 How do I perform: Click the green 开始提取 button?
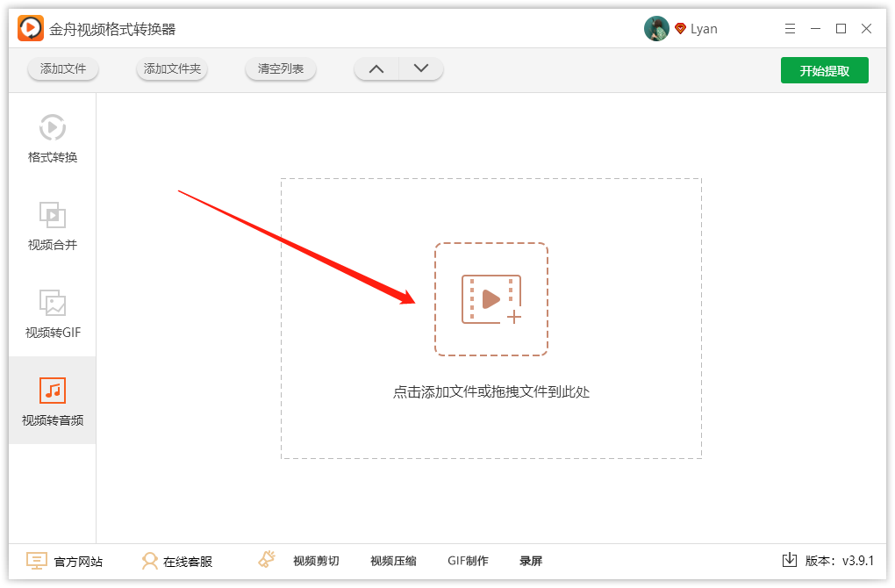824,70
